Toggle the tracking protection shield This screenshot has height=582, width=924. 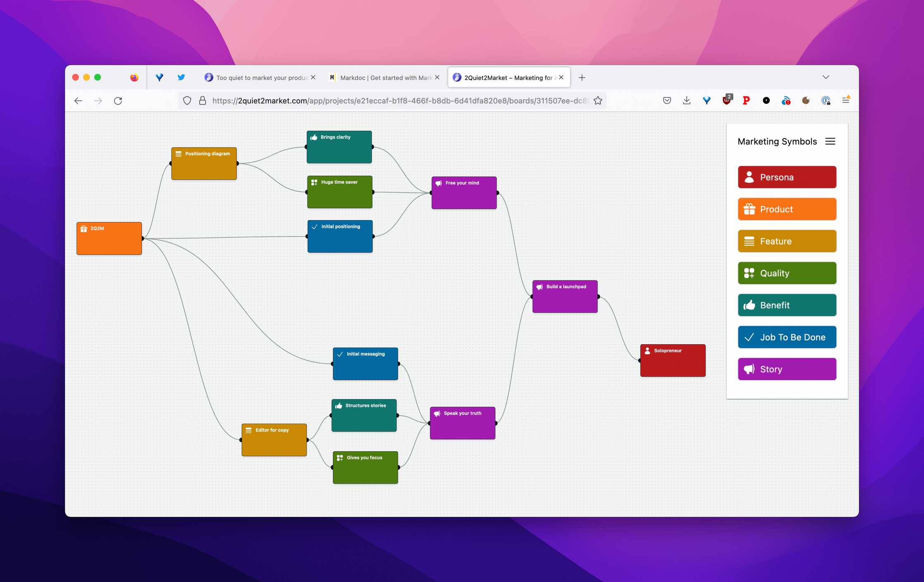click(187, 100)
